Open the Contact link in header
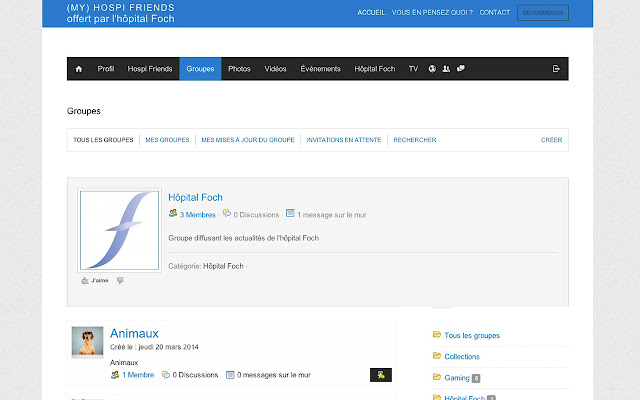This screenshot has height=400, width=640. pos(495,13)
